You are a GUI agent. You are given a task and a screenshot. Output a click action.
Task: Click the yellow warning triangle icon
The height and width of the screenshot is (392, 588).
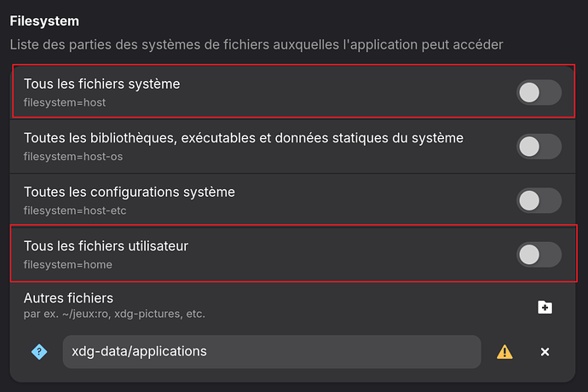(x=505, y=351)
